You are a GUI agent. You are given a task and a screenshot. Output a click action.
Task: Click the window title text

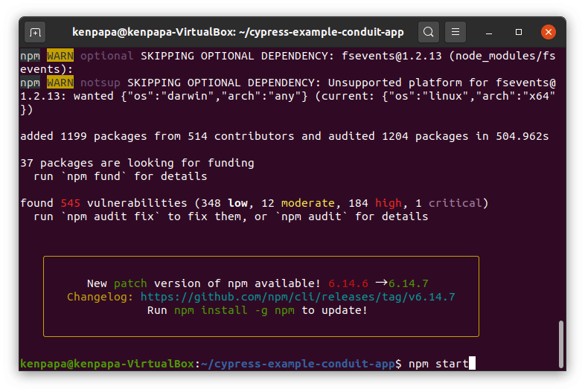[x=238, y=32]
